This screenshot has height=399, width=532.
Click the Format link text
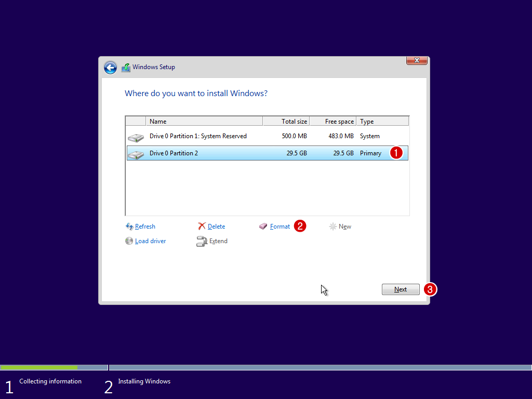[x=280, y=227]
